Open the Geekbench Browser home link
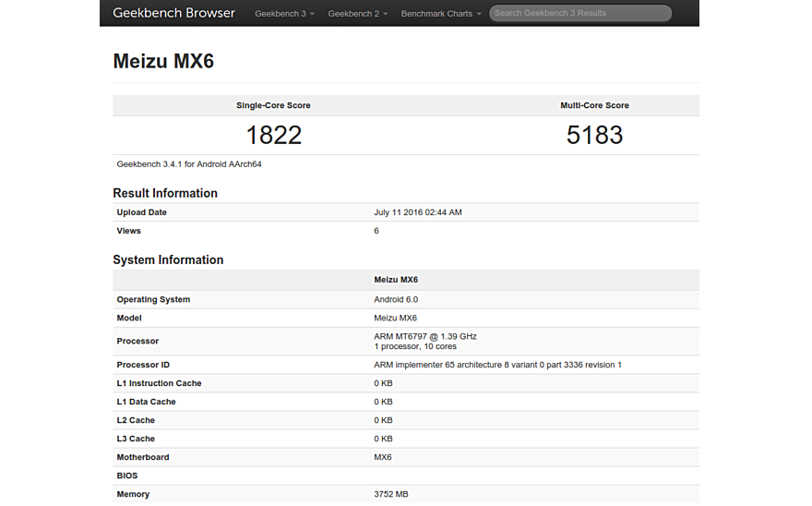 click(x=173, y=13)
